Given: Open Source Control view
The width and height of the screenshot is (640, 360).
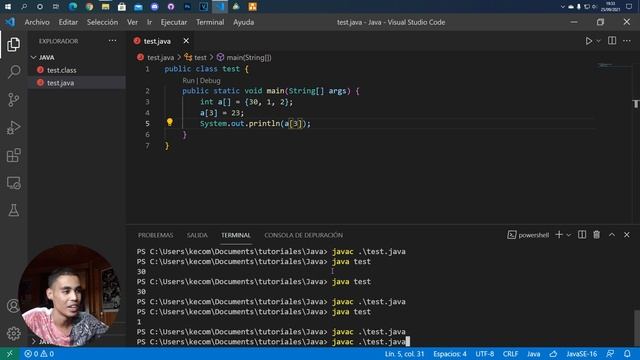Looking at the screenshot, I should (x=13, y=100).
